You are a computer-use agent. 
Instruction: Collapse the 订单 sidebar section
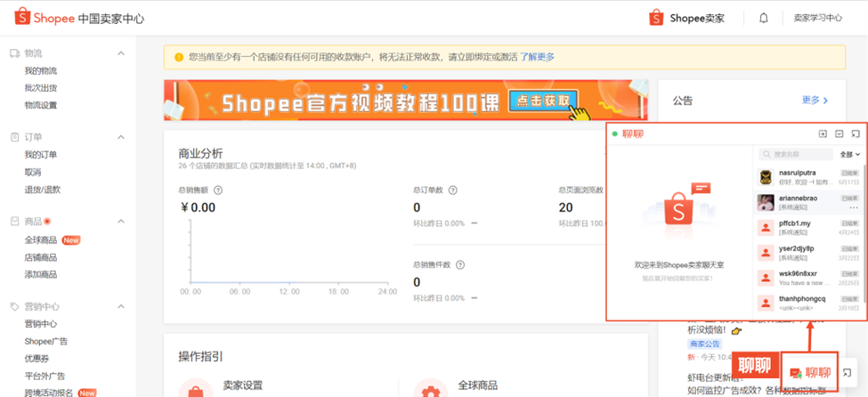[x=121, y=137]
